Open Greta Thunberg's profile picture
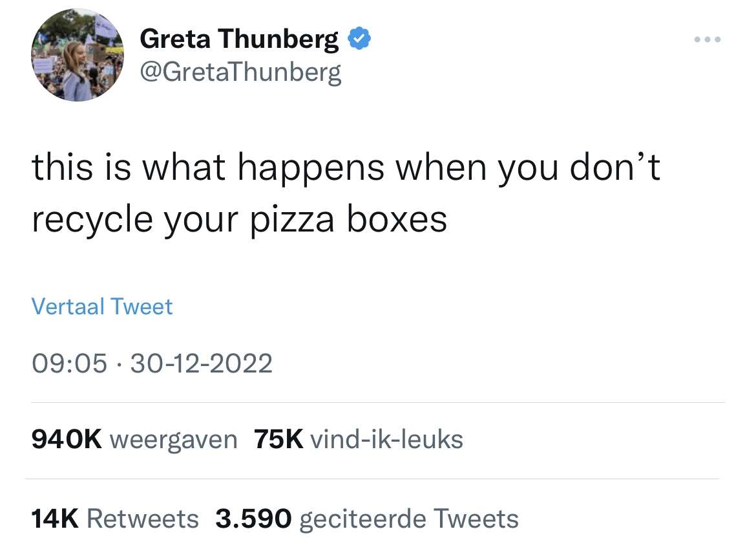 point(77,55)
